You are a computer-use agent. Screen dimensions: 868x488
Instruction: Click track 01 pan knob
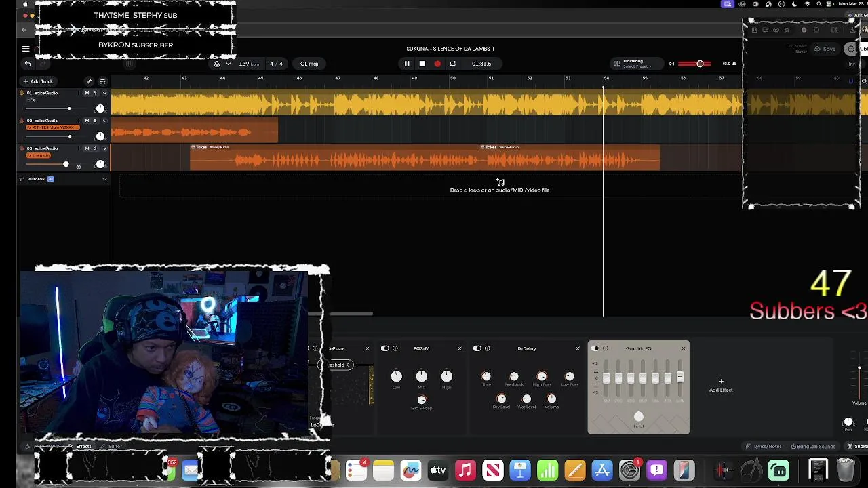(100, 108)
